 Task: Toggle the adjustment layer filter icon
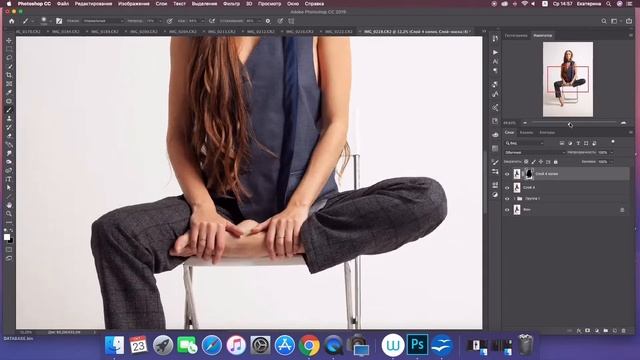click(x=570, y=143)
